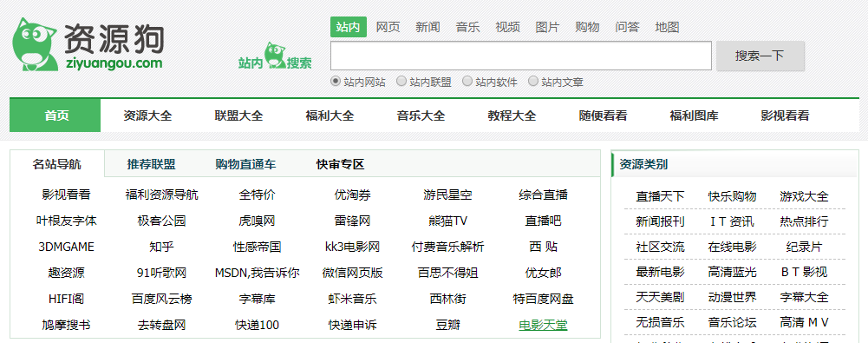The width and height of the screenshot is (868, 343).
Task: Select the 站内网站 radio button
Action: pos(335,82)
